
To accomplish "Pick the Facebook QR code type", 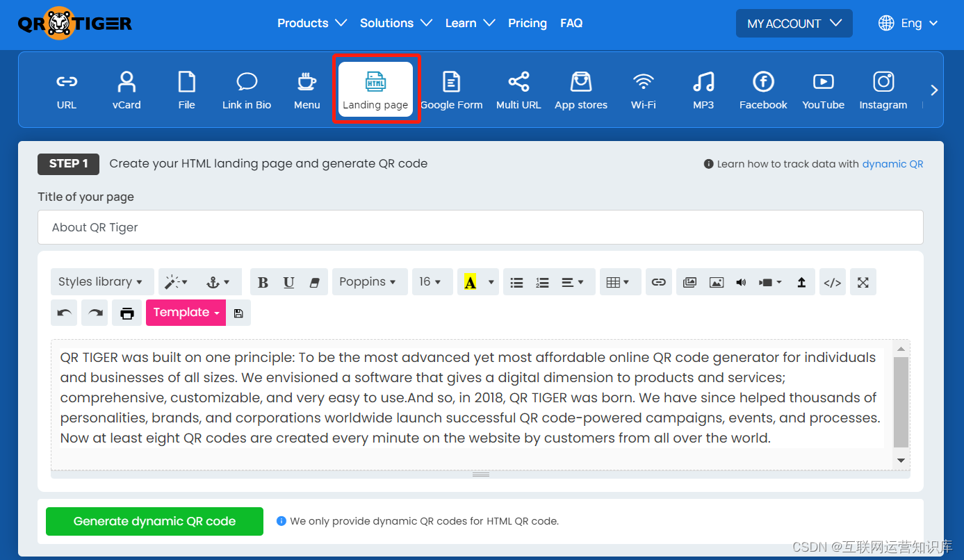I will 763,90.
